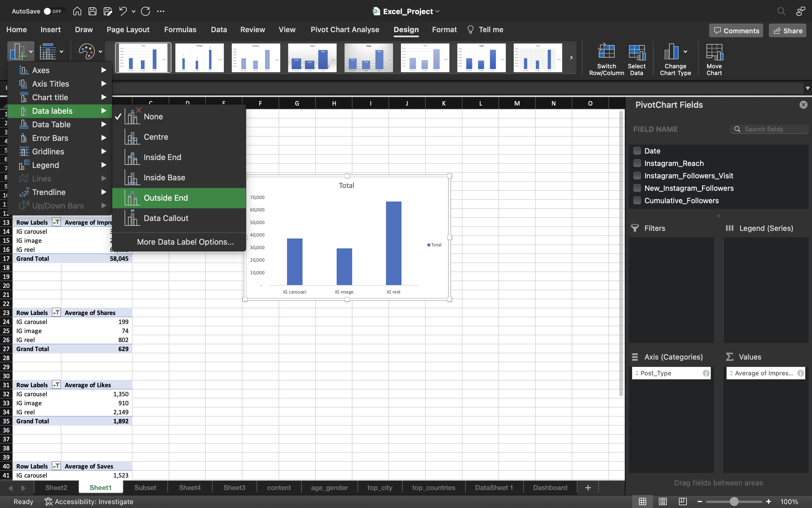The width and height of the screenshot is (812, 508).
Task: Click Accessibility: Investigate in status bar
Action: (x=89, y=501)
